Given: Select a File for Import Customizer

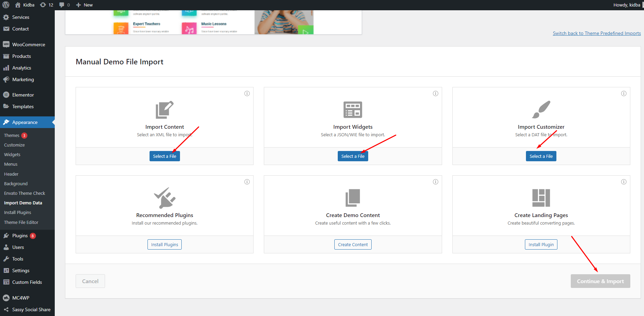Looking at the screenshot, I should click(541, 156).
